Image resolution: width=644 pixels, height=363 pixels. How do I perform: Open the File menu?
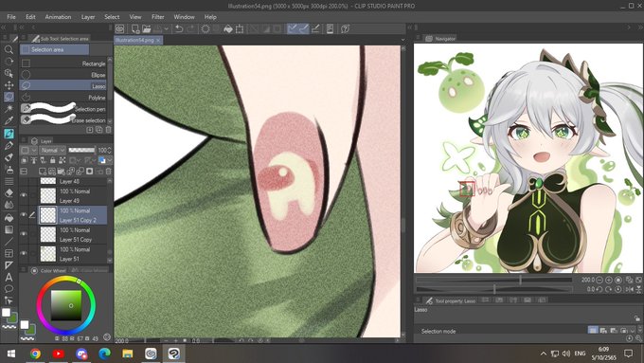click(x=11, y=17)
